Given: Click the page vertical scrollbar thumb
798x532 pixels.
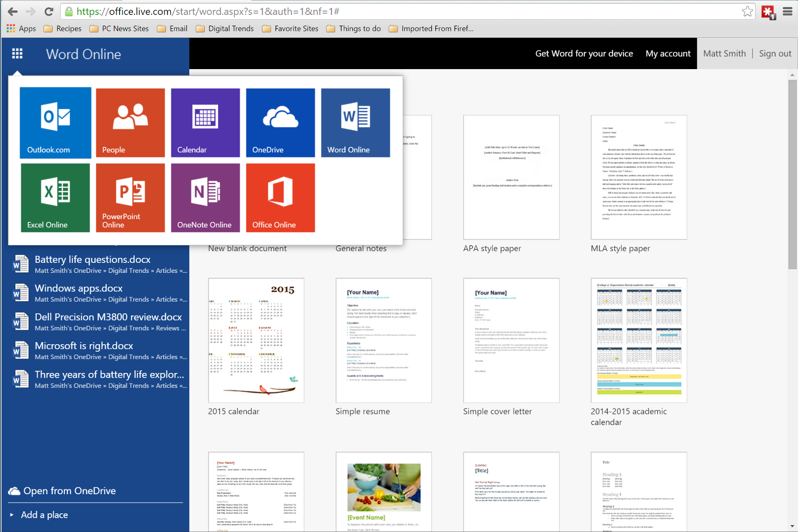Looking at the screenshot, I should (x=793, y=174).
